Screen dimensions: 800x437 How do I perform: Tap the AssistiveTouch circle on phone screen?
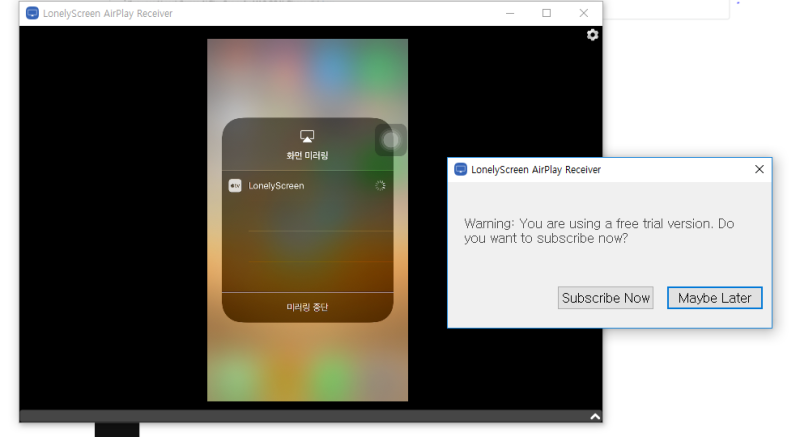(x=391, y=140)
